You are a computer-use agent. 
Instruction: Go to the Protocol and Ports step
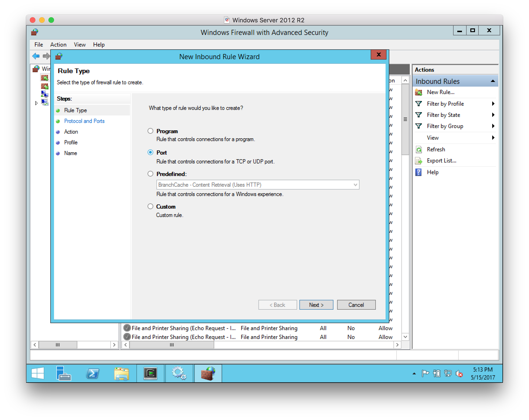[x=84, y=121]
